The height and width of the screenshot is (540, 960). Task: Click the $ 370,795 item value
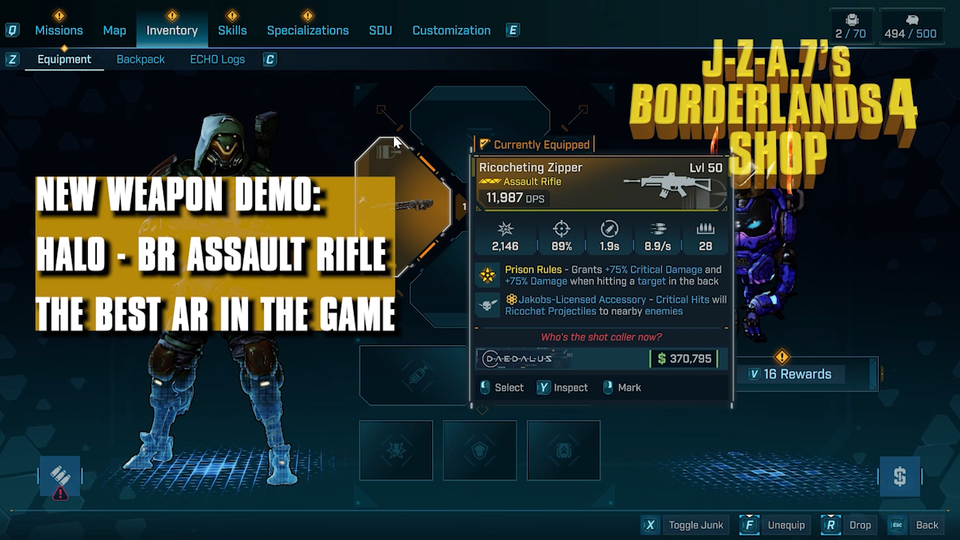pos(684,359)
